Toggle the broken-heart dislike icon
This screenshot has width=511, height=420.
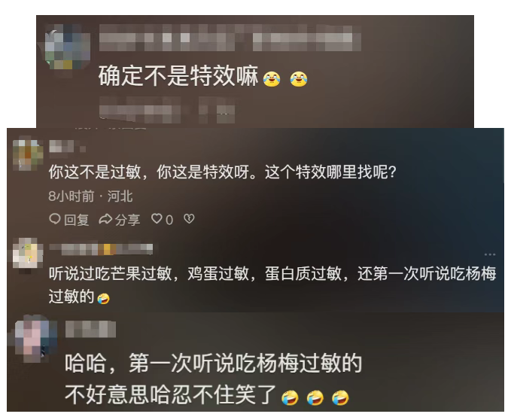[x=189, y=218]
